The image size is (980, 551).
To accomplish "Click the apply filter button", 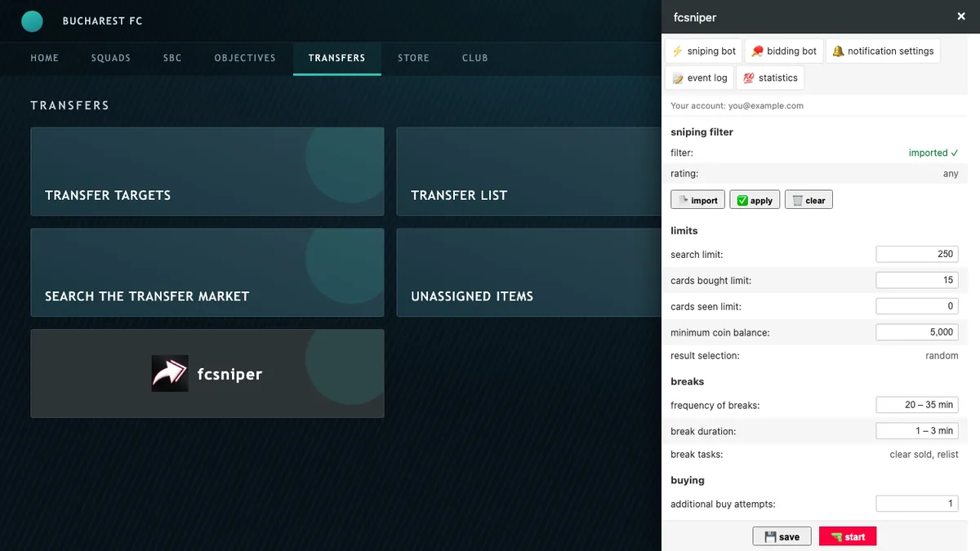I will coord(755,200).
